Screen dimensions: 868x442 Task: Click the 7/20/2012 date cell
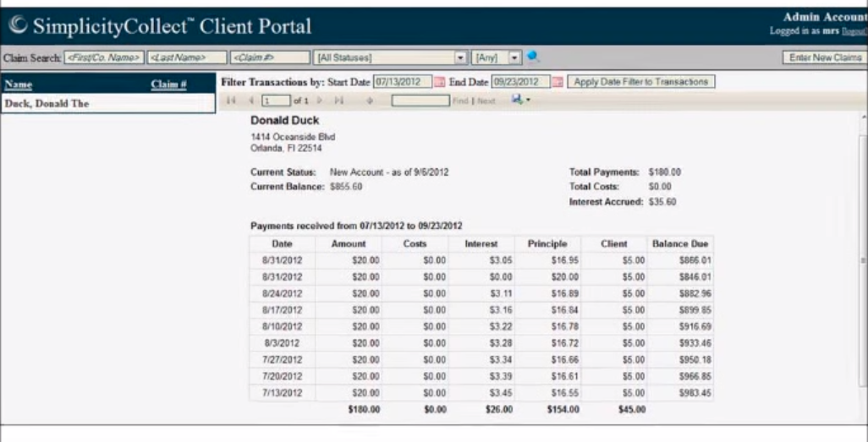(282, 376)
